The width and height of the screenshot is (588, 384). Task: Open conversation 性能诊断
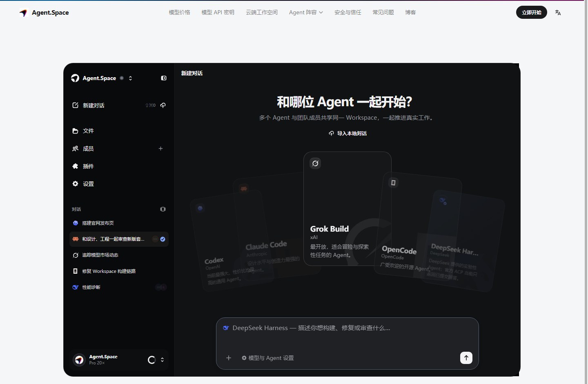119,287
